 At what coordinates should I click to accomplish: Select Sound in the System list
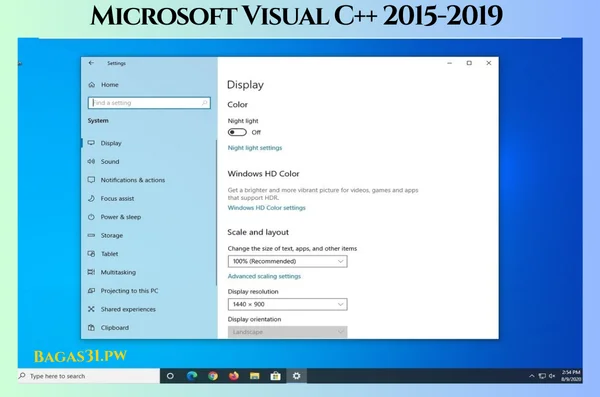pos(110,161)
